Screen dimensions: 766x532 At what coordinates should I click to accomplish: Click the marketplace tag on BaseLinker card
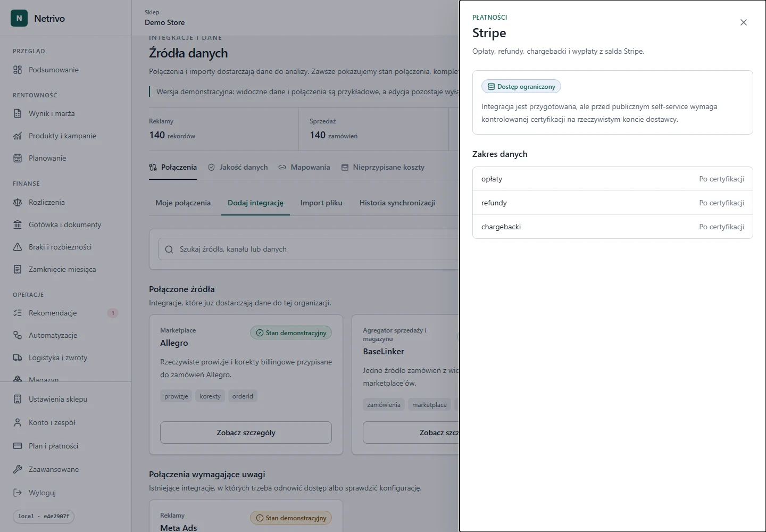[429, 405]
